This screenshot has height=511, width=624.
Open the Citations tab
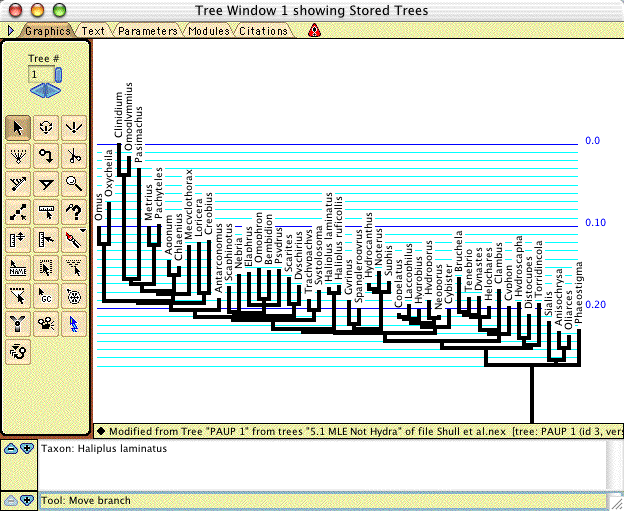[263, 31]
